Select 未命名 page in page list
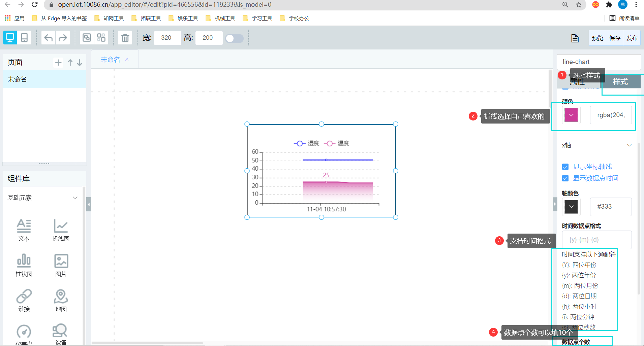The image size is (644, 346). 44,79
